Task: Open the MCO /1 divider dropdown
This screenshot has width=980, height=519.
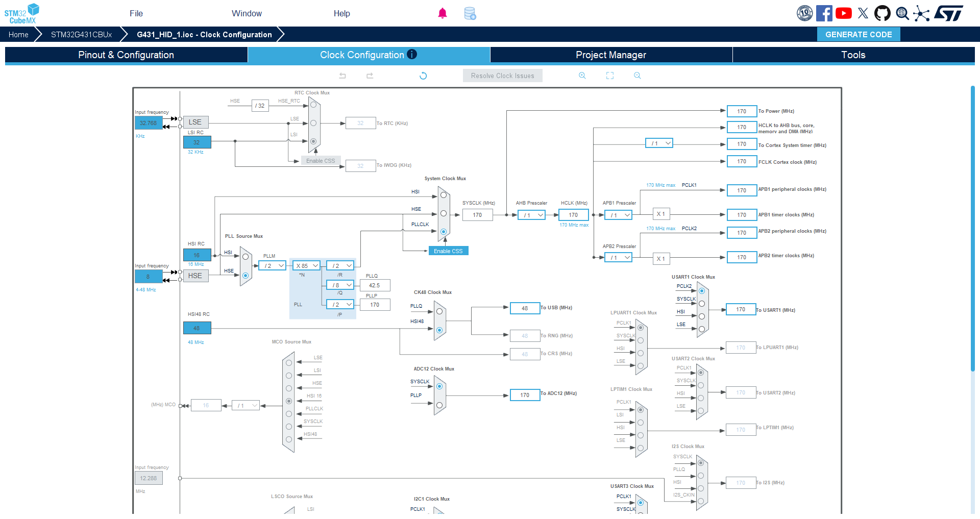Action: [x=246, y=405]
